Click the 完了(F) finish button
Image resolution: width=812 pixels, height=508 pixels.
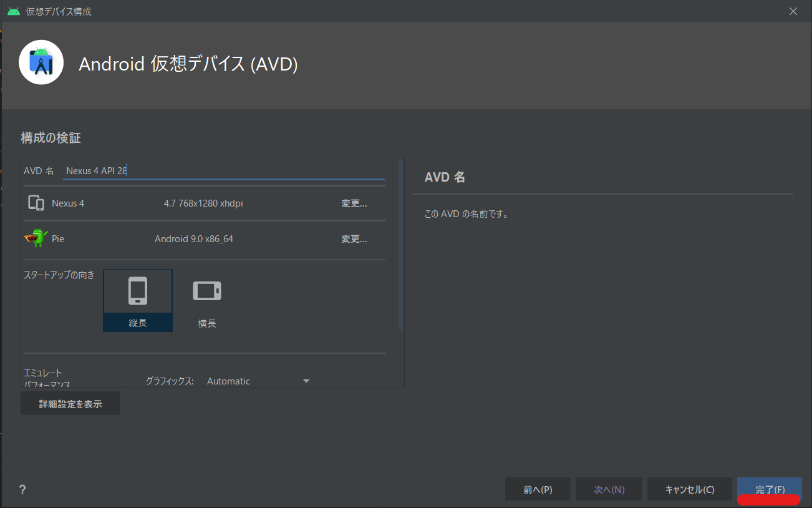click(770, 489)
